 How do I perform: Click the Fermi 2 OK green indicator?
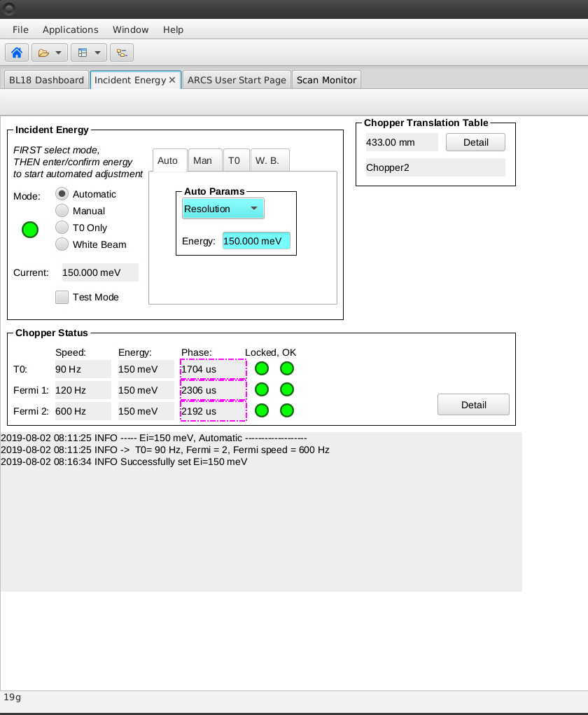287,410
